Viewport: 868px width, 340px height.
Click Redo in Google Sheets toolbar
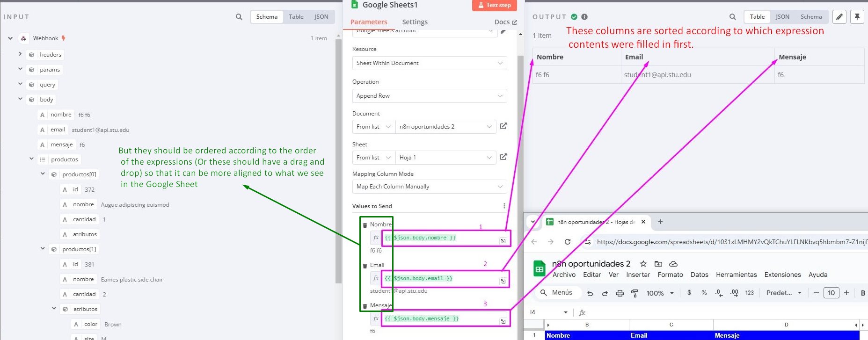605,293
